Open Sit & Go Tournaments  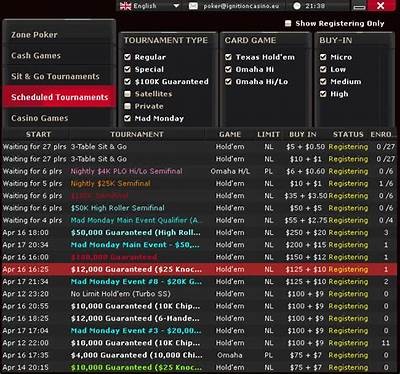tap(59, 76)
